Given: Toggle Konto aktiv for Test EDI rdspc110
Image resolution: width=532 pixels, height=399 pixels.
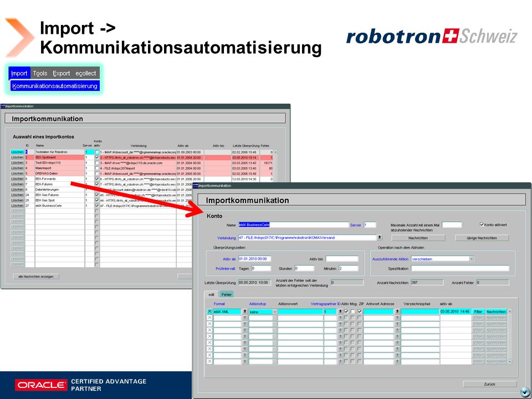Looking at the screenshot, I should (x=97, y=163).
